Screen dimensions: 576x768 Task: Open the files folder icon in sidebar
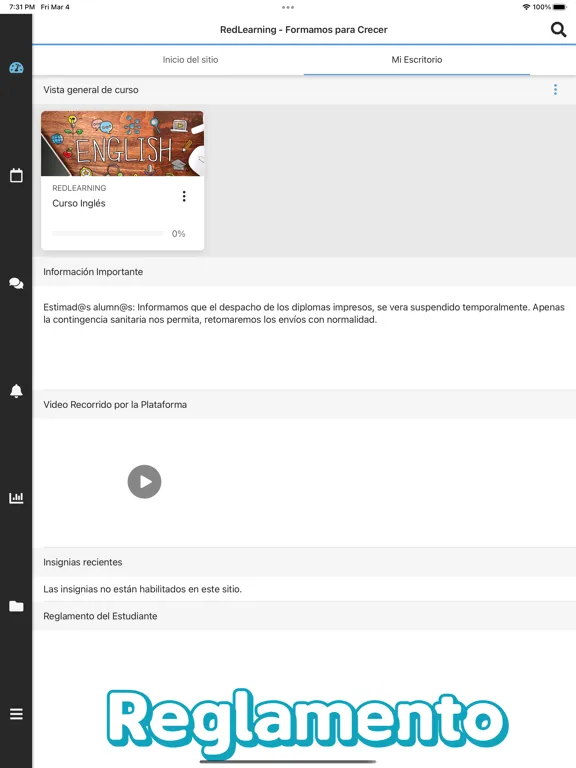(x=16, y=606)
